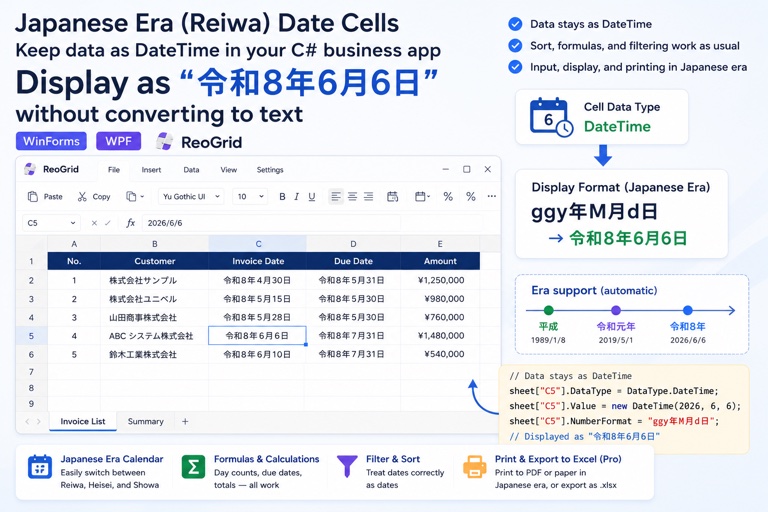This screenshot has width=768, height=512.
Task: Switch to the Summary sheet tab
Action: [145, 421]
